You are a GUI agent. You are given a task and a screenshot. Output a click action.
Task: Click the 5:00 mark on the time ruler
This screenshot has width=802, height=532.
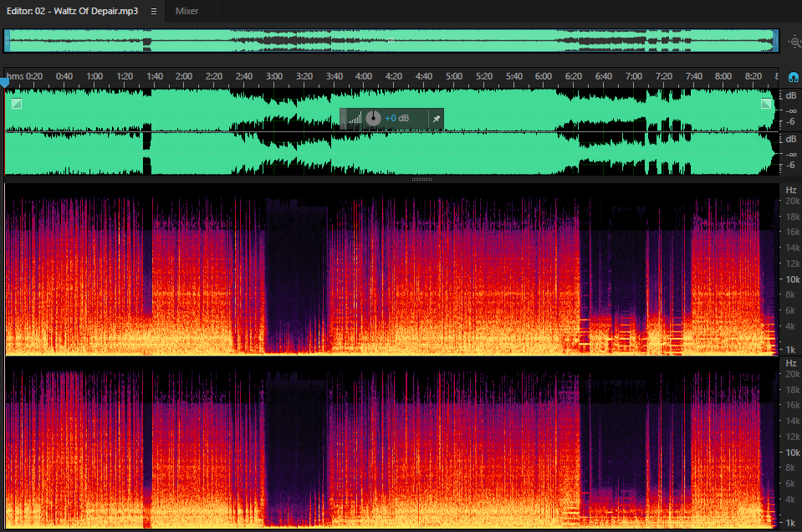click(x=453, y=76)
